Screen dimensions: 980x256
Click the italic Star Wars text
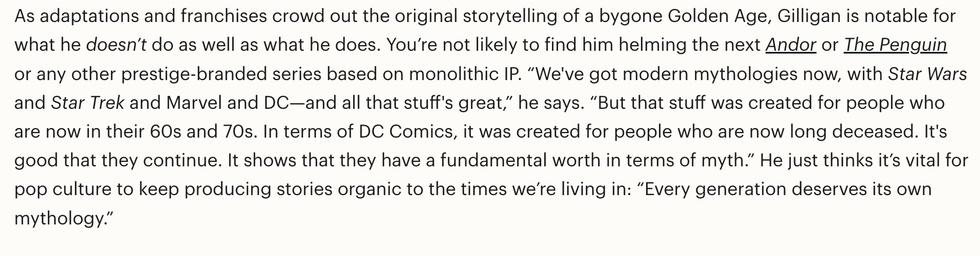point(927,74)
